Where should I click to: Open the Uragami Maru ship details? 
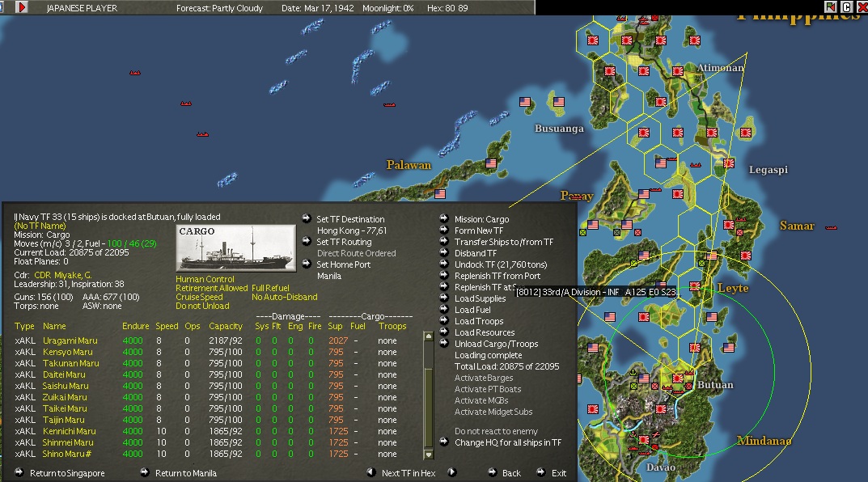point(70,341)
